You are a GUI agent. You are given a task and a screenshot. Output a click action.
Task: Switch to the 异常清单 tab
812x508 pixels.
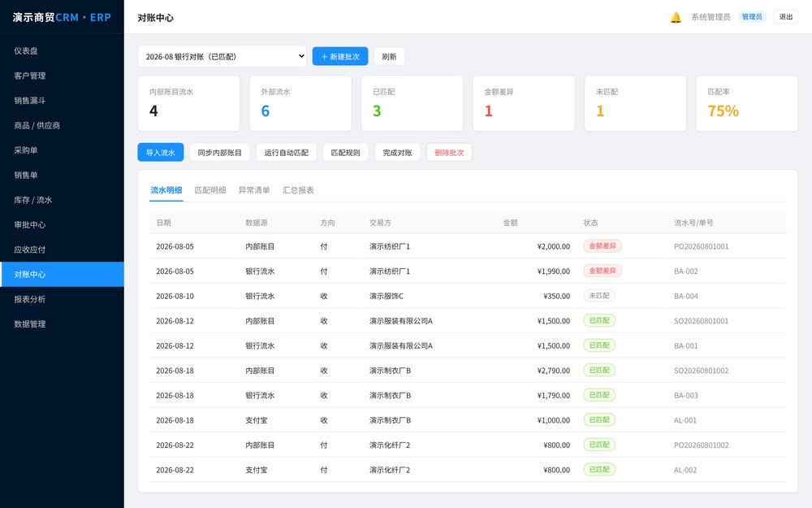pyautogui.click(x=254, y=190)
